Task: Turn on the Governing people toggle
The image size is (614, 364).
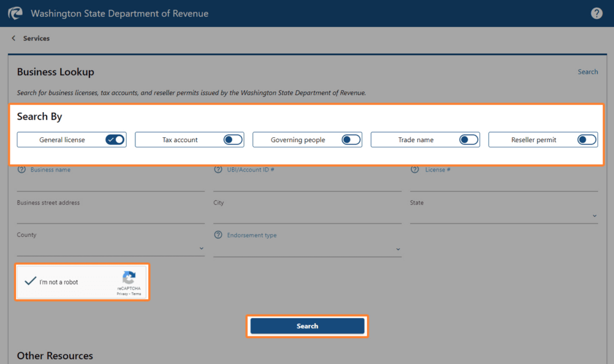Action: click(x=351, y=139)
